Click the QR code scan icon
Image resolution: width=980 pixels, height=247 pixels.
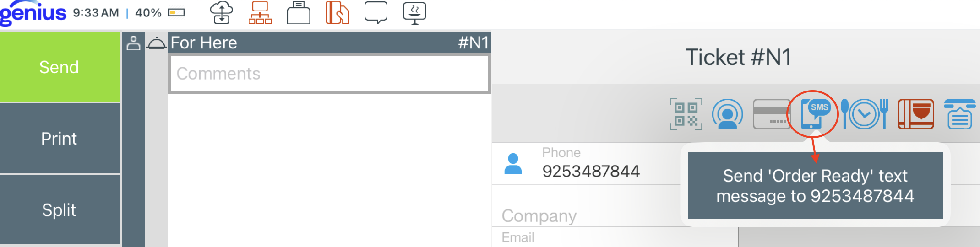[x=686, y=114]
